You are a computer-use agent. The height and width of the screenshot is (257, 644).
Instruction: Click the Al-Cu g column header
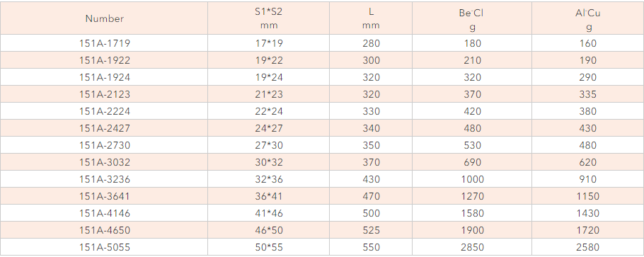point(587,18)
